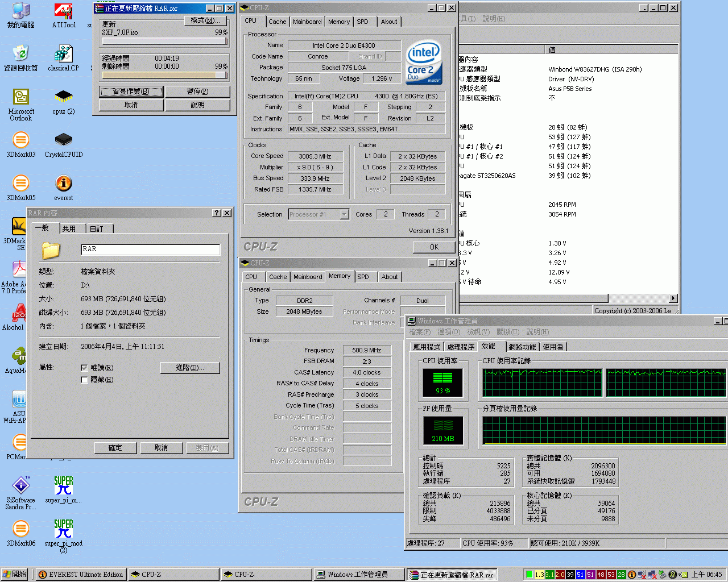Select the PCMark desktop icon
728x582 pixels.
[x=17, y=447]
